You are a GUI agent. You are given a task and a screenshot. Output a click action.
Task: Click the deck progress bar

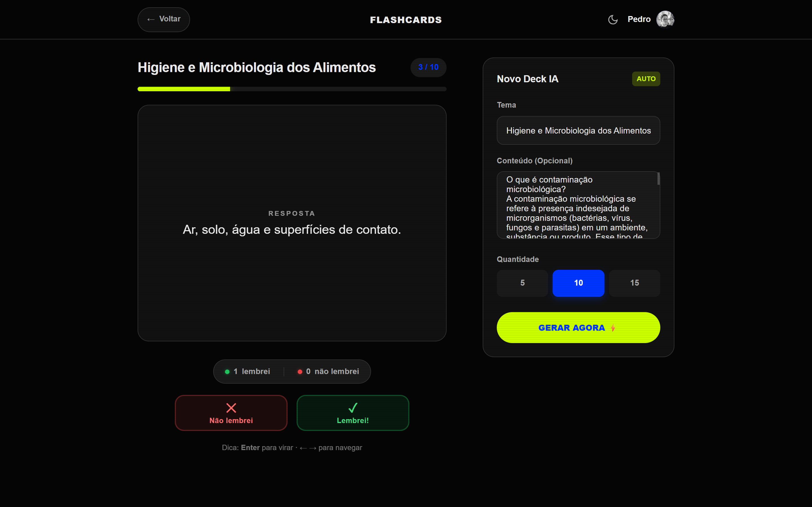(292, 89)
